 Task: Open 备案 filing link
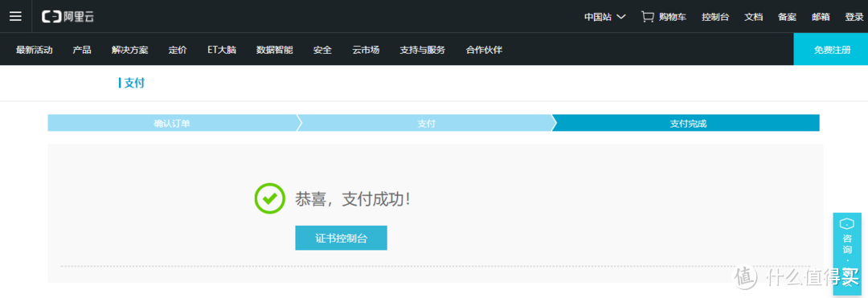(x=787, y=17)
